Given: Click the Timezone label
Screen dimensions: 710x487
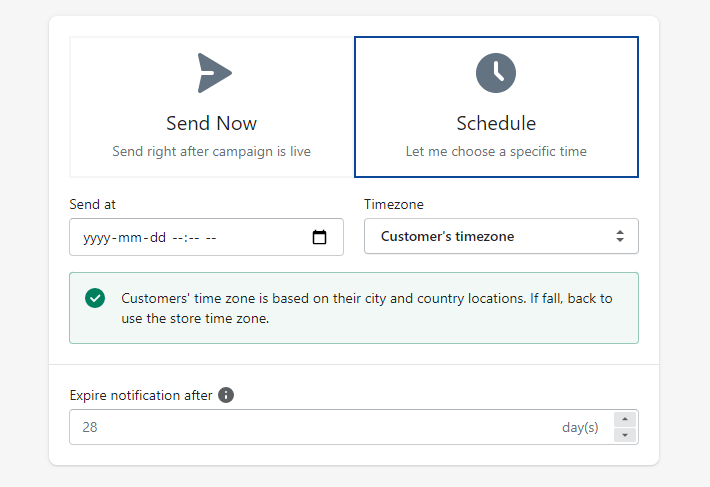Looking at the screenshot, I should click(x=393, y=204).
